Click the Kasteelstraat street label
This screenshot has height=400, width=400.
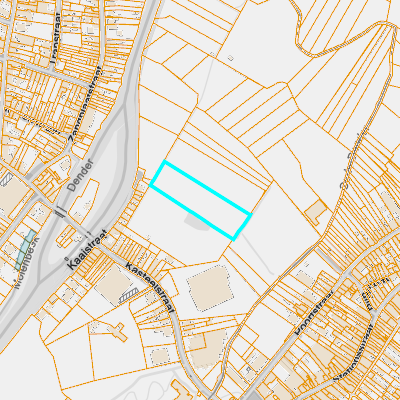tap(151, 287)
